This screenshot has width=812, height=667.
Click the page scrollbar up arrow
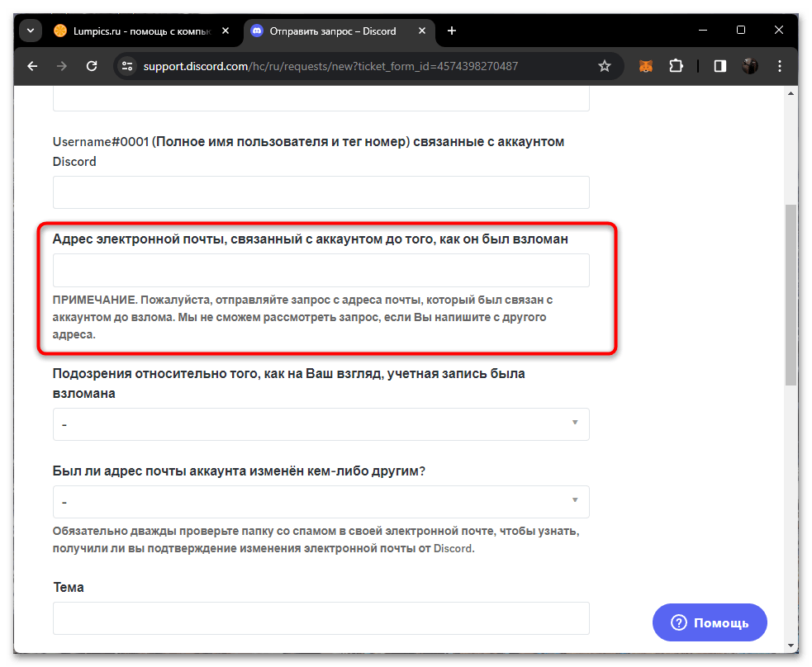click(x=791, y=93)
